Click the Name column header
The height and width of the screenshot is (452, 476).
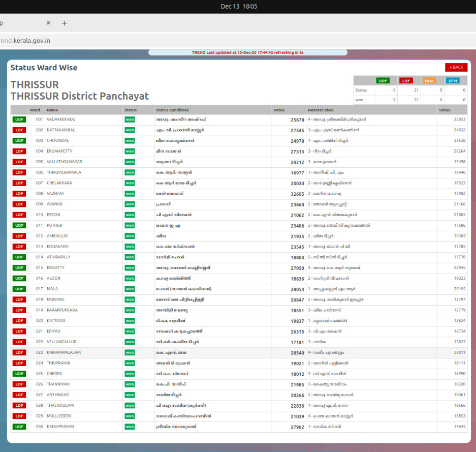tap(52, 110)
